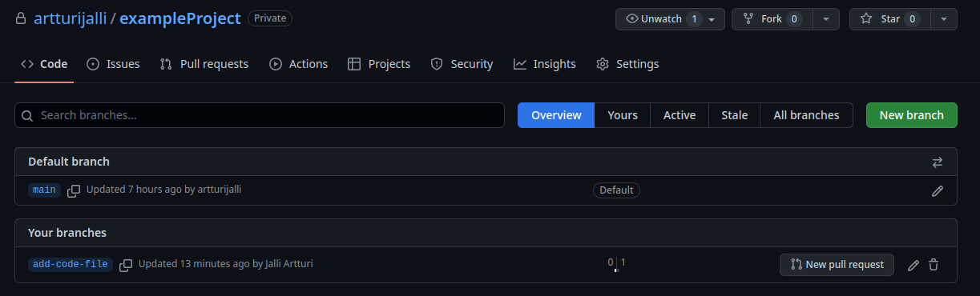This screenshot has width=980, height=296.
Task: Switch to the Code tab
Action: (44, 64)
